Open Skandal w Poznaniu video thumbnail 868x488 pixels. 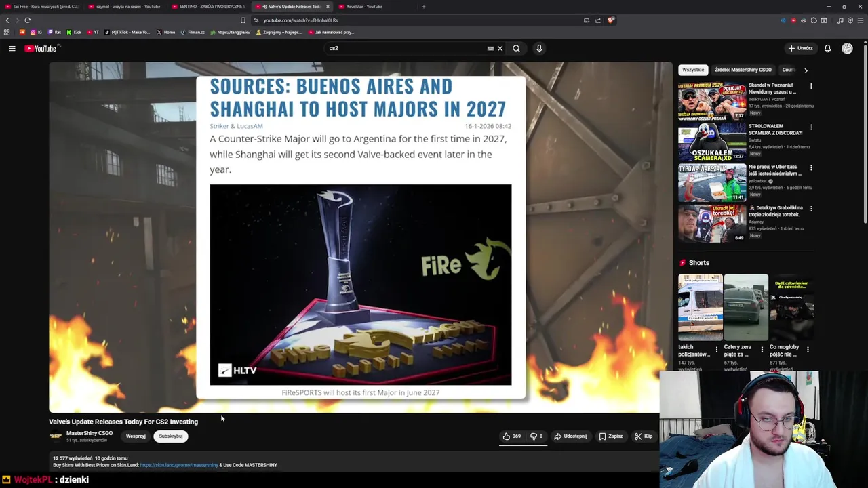[712, 100]
